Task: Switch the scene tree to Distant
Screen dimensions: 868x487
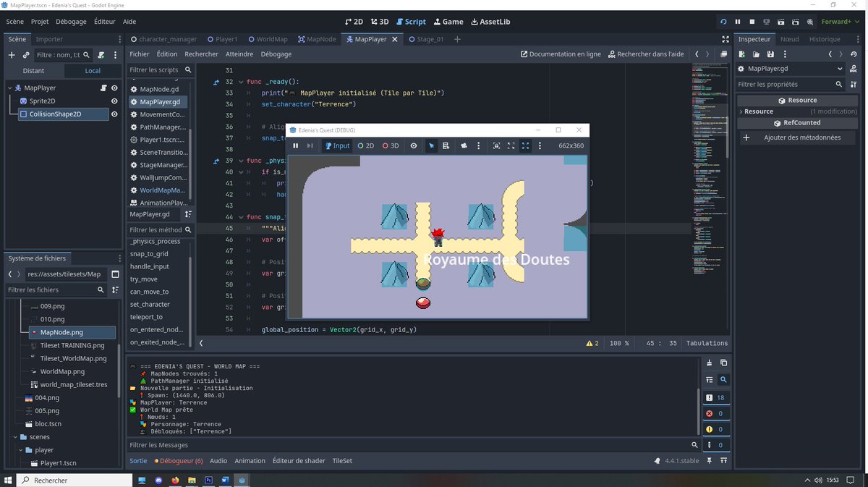Action: (33, 71)
